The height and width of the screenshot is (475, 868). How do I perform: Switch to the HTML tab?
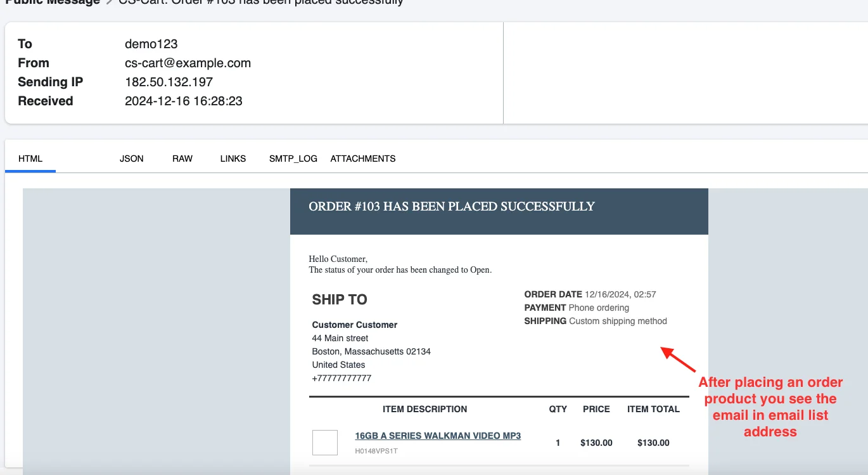coord(30,159)
